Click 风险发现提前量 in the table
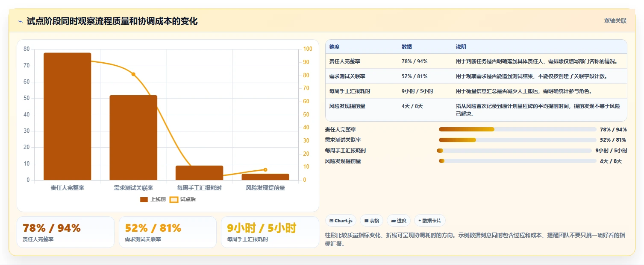 click(x=347, y=106)
